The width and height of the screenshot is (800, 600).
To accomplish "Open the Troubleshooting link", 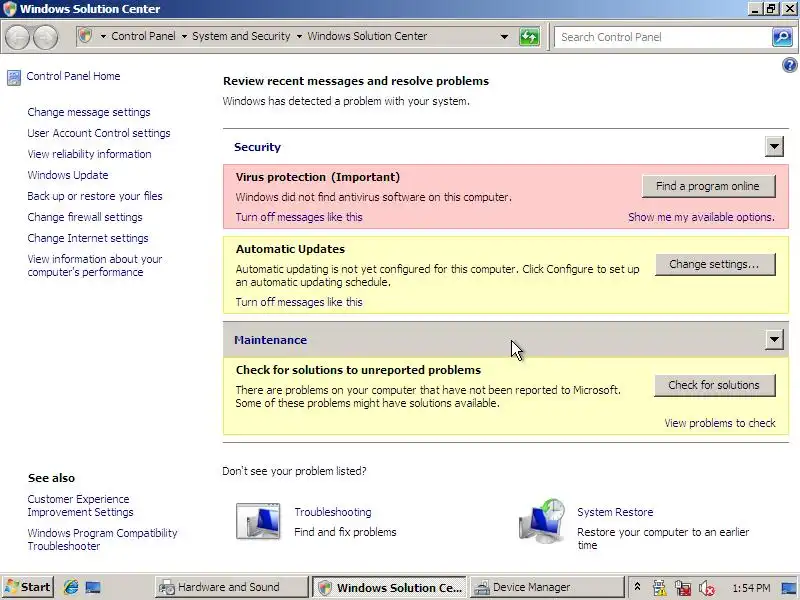I will coord(333,512).
